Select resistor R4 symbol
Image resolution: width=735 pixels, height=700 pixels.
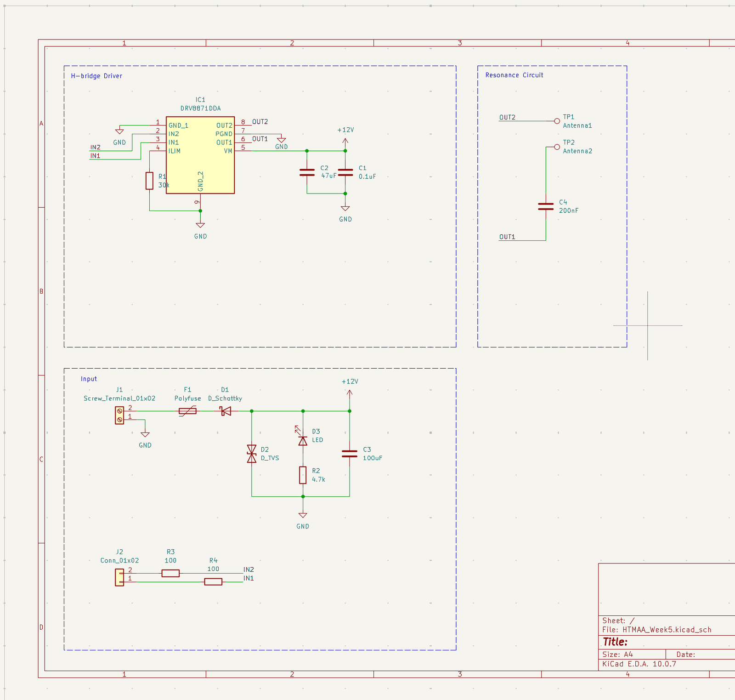(213, 582)
